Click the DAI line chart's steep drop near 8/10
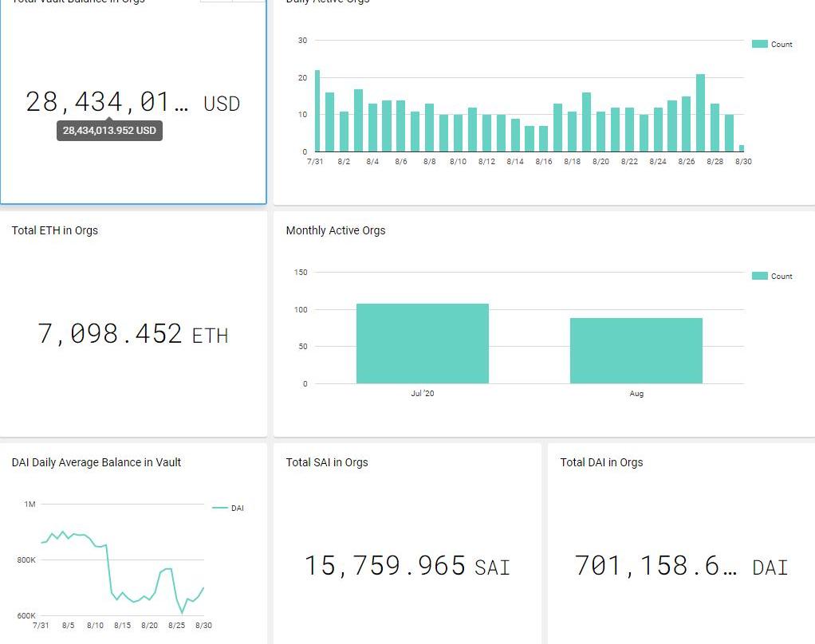This screenshot has height=644, width=815. pos(108,569)
